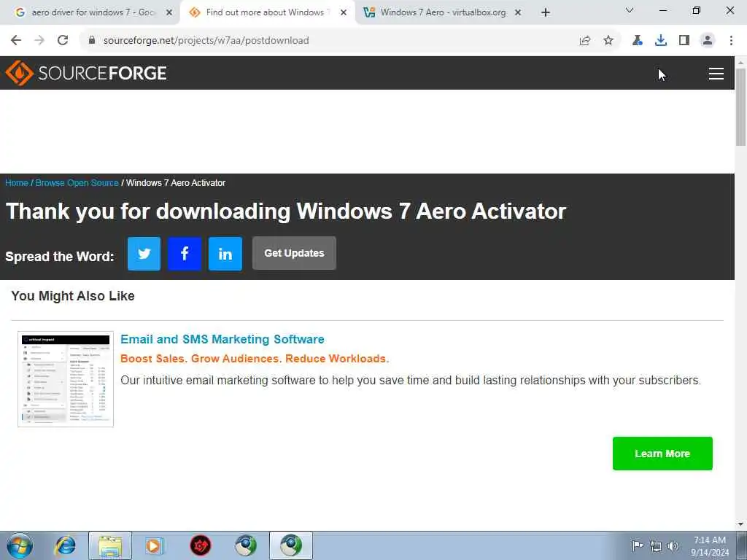Viewport: 747px width, 560px height.
Task: Open a new browser tab
Action: click(x=546, y=13)
